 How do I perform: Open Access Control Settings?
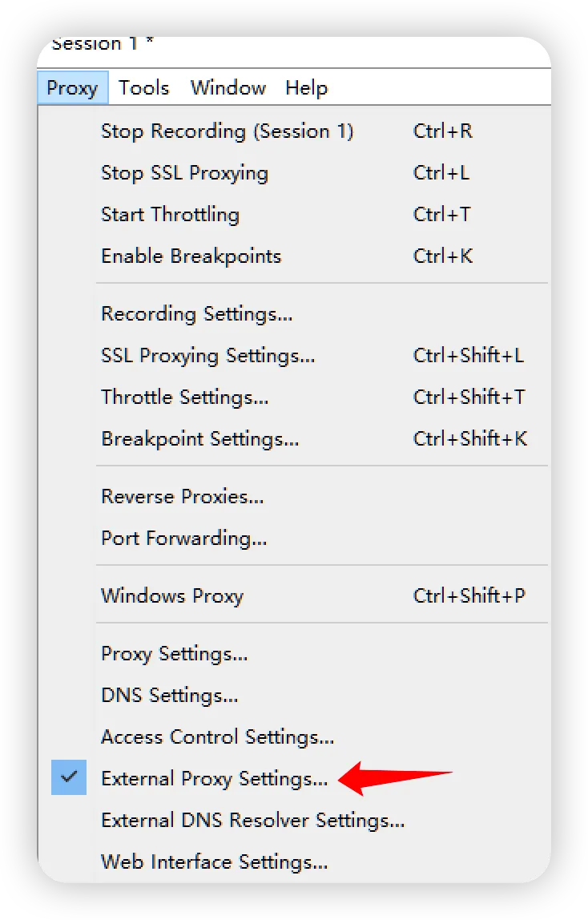(x=217, y=736)
